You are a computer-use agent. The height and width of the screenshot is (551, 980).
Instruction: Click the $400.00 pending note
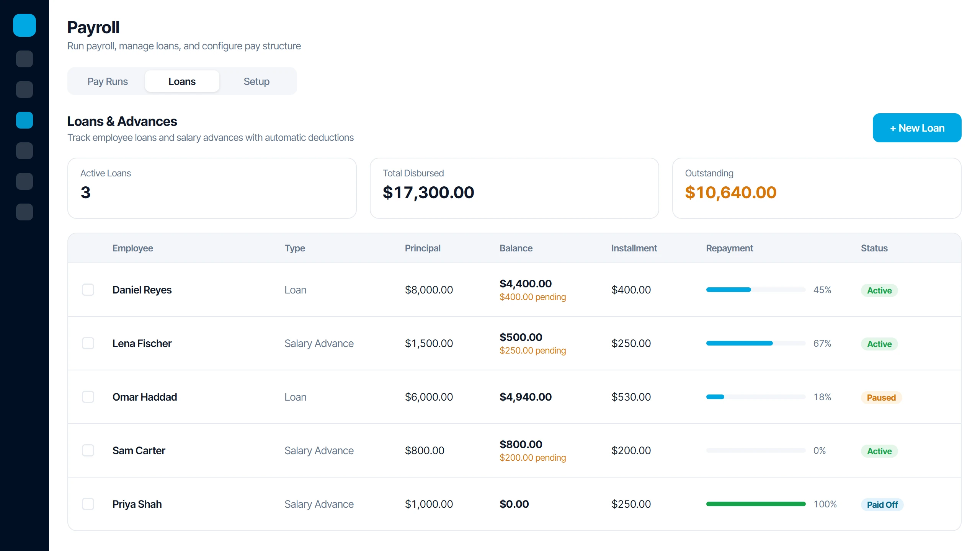tap(532, 297)
